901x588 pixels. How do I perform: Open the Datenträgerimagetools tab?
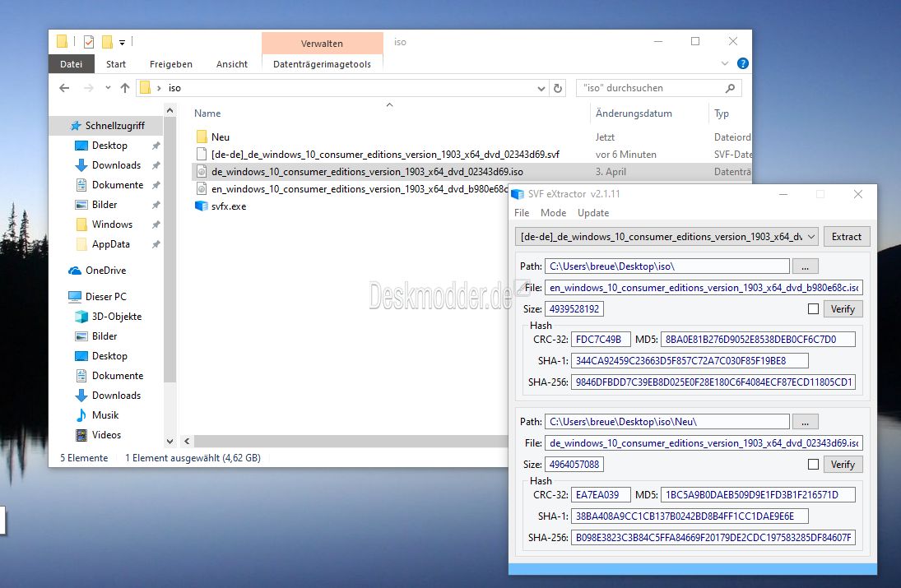322,64
